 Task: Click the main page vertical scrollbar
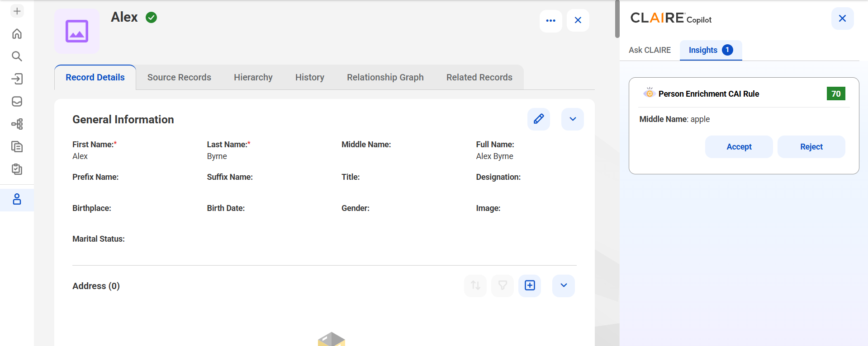coord(617,19)
